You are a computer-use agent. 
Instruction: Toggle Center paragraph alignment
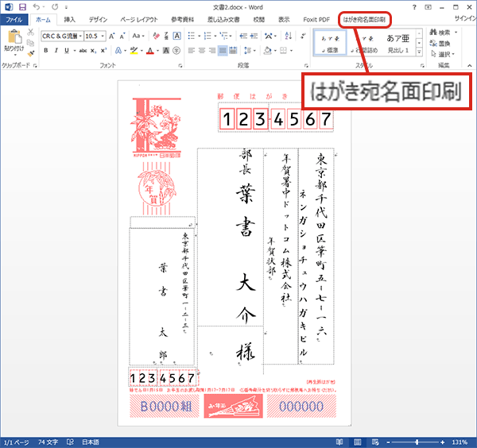pos(202,51)
